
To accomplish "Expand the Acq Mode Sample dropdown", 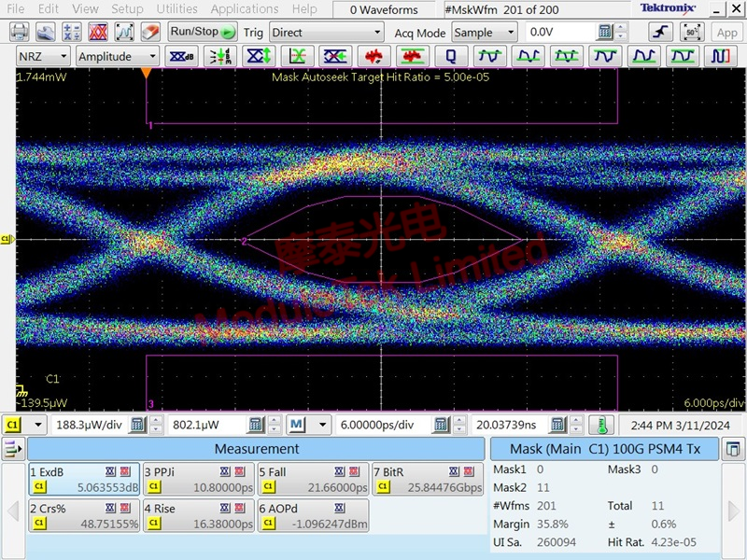I will [484, 33].
